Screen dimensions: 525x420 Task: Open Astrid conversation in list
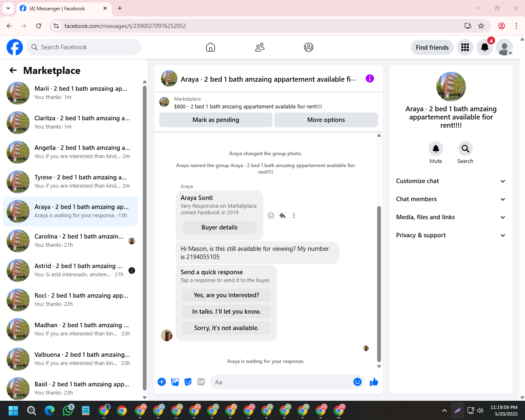(x=71, y=271)
